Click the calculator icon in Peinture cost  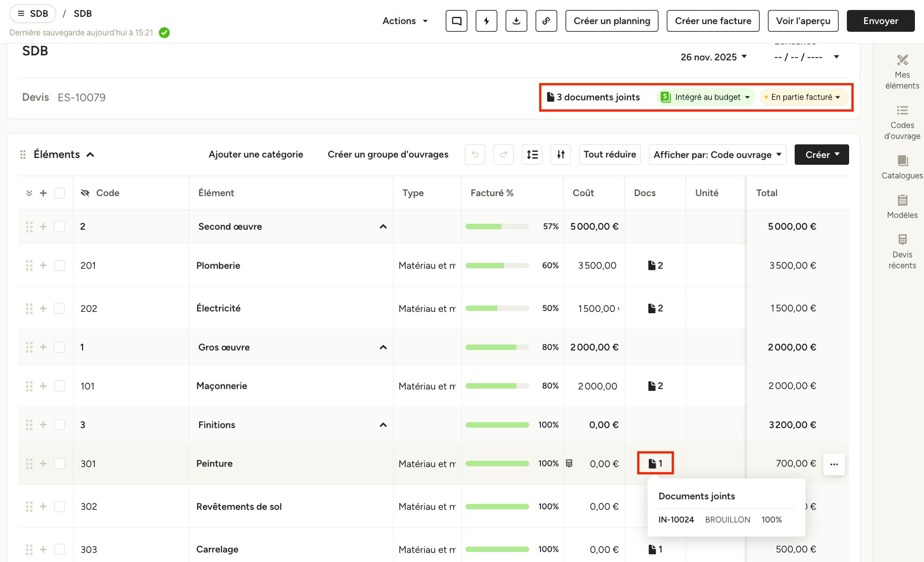[x=569, y=463]
